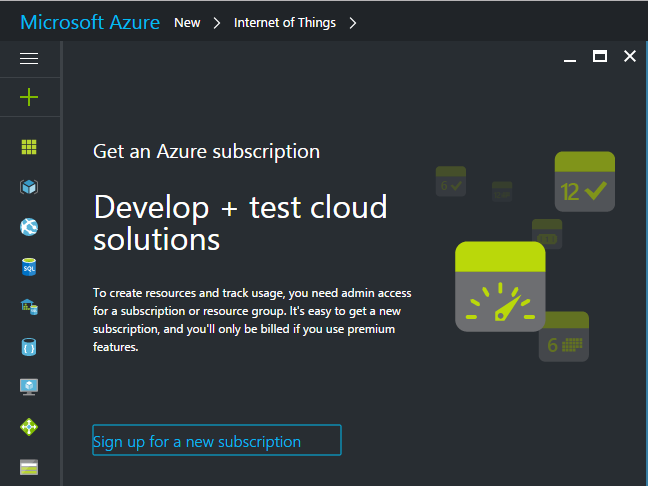
Task: Maximize the subscription blade
Action: (x=600, y=57)
